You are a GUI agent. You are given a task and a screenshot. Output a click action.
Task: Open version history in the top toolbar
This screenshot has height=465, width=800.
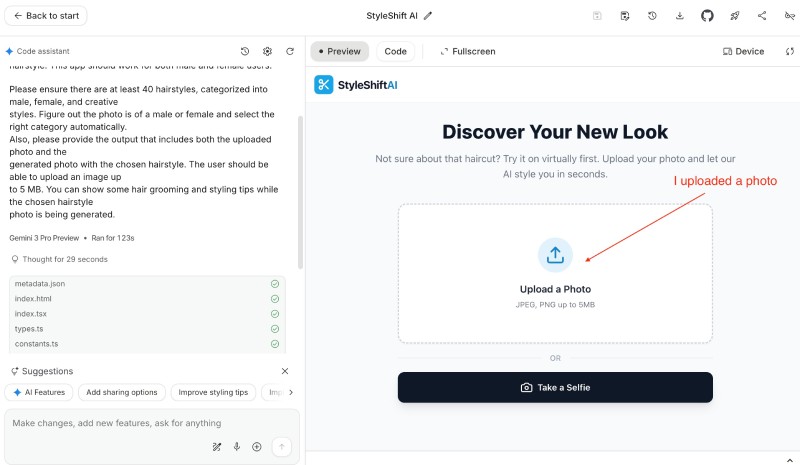point(652,16)
